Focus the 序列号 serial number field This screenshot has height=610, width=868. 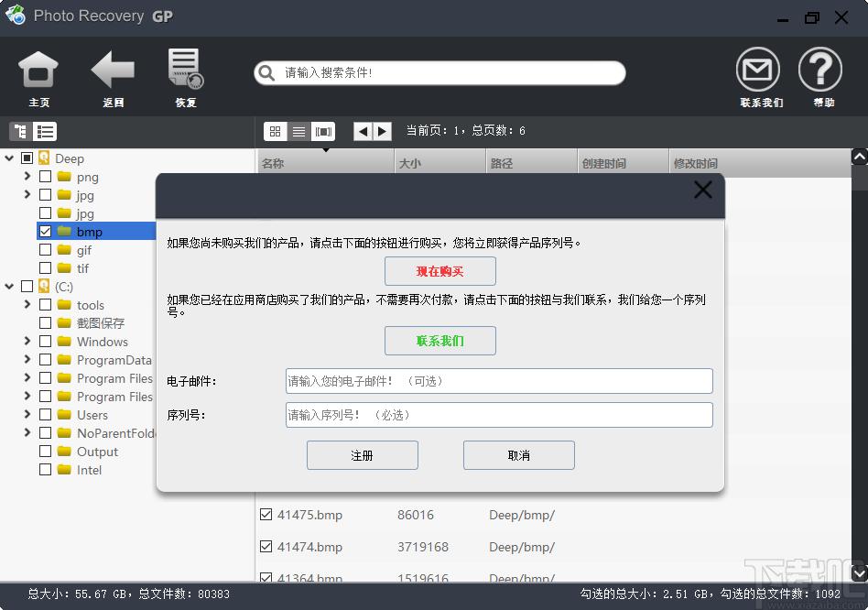[499, 415]
